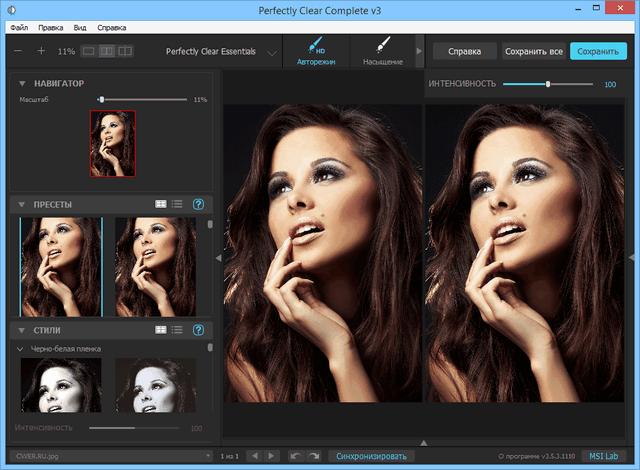Click the Сохранить все button

coord(533,51)
